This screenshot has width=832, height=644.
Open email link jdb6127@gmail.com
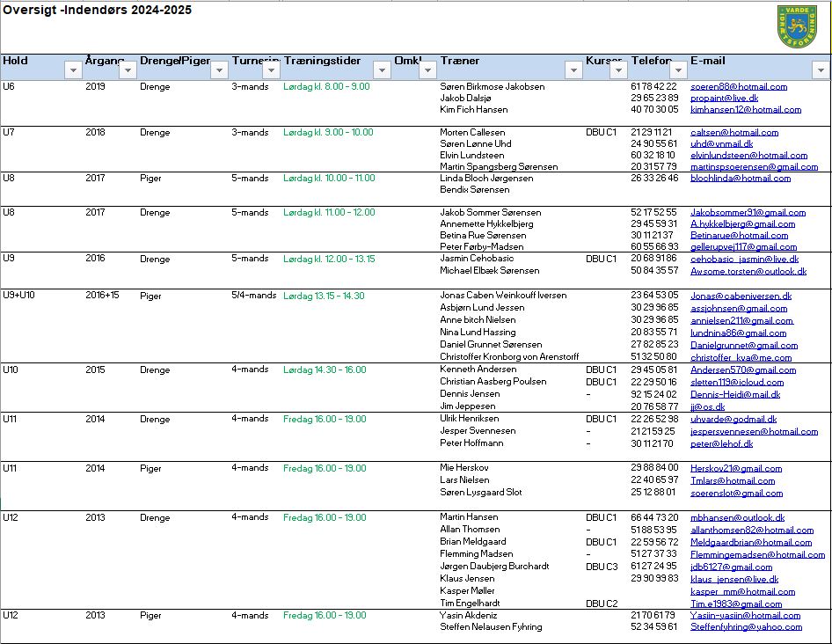pos(731,567)
